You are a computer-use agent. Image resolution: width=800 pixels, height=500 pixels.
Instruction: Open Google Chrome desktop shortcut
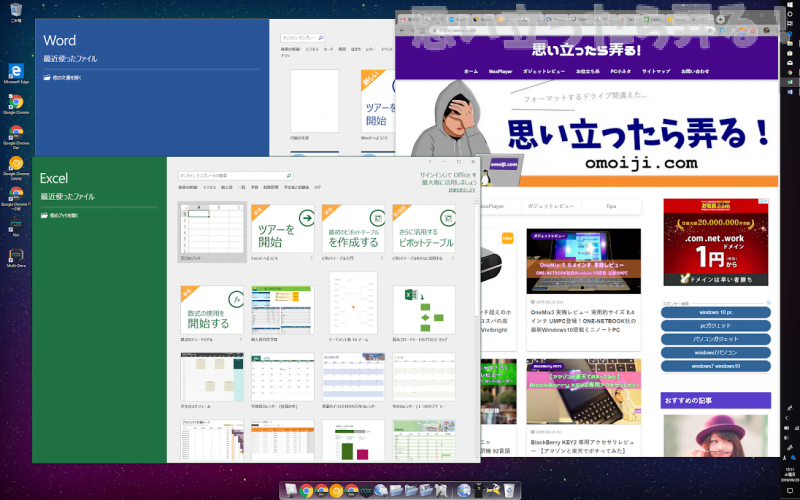(16, 104)
